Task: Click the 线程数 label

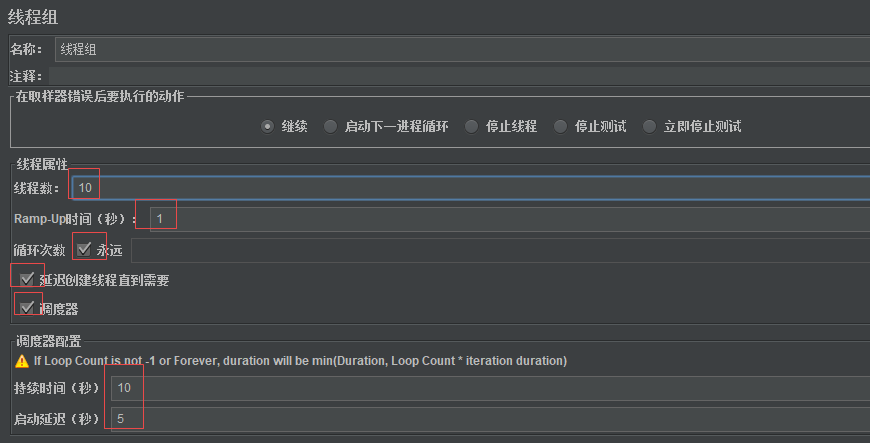Action: (37, 188)
